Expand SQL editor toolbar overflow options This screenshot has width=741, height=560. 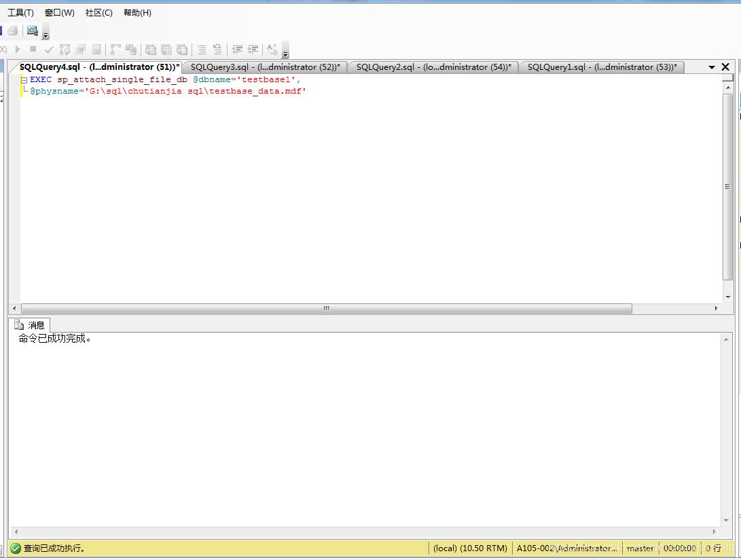coord(285,54)
